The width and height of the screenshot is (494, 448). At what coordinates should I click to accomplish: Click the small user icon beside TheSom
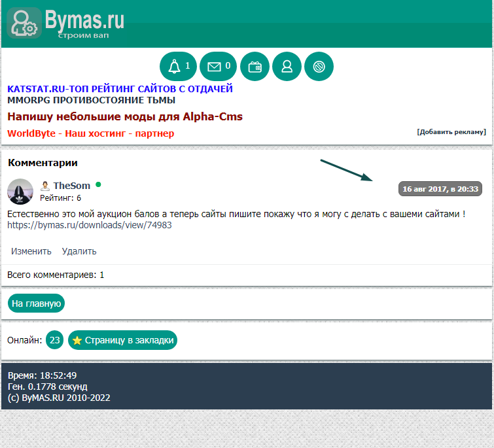pos(46,186)
